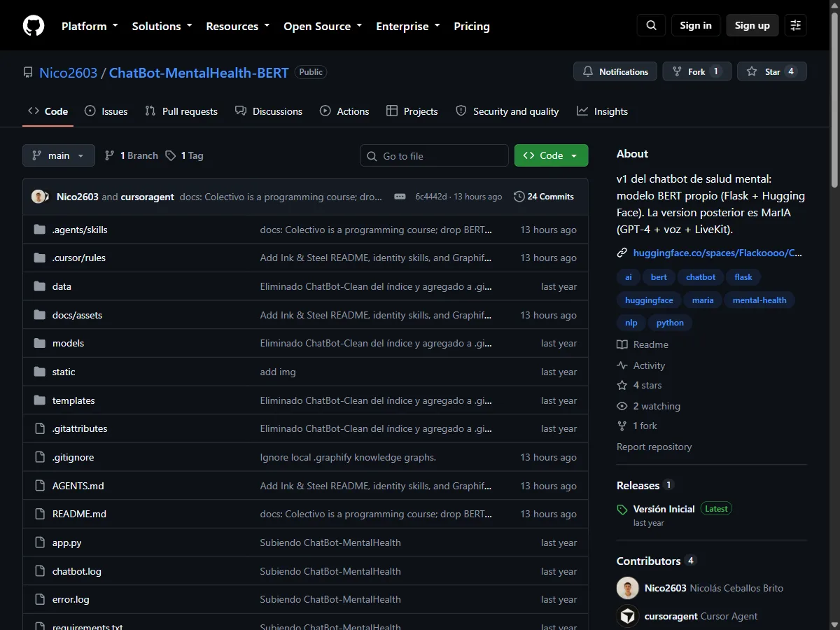The image size is (840, 630).
Task: Open the Pricing page
Action: [472, 26]
